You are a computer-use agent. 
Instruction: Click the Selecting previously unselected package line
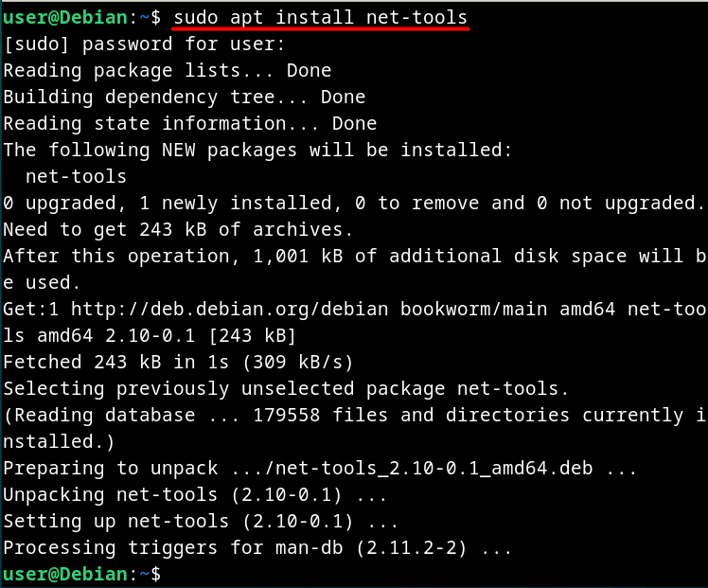(x=285, y=389)
